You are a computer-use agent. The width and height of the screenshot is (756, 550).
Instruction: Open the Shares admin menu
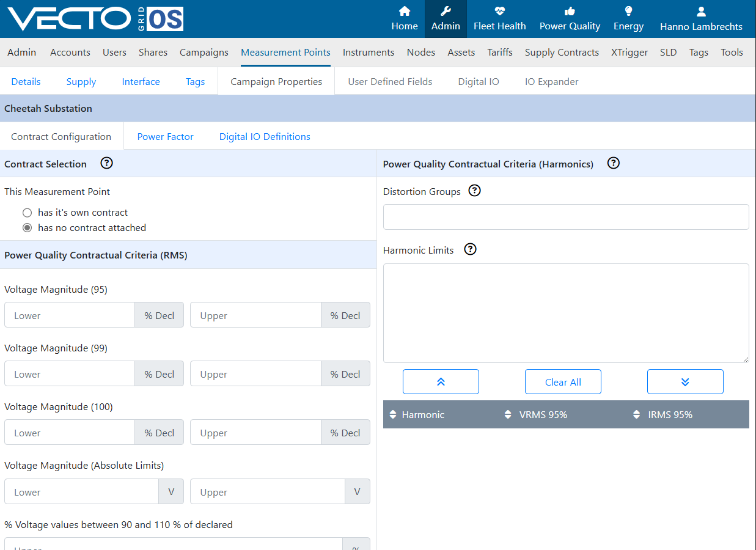[x=153, y=53]
